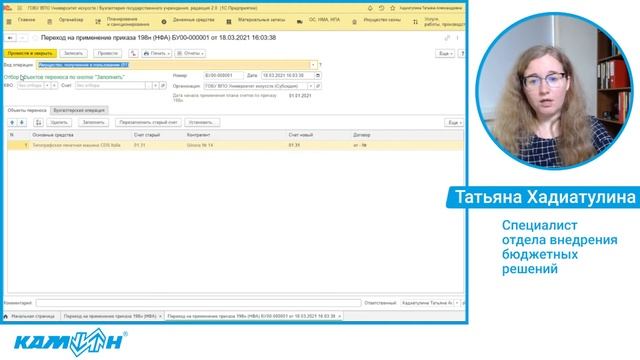Open the Печать dropdown
This screenshot has height=360, width=640.
157,53
